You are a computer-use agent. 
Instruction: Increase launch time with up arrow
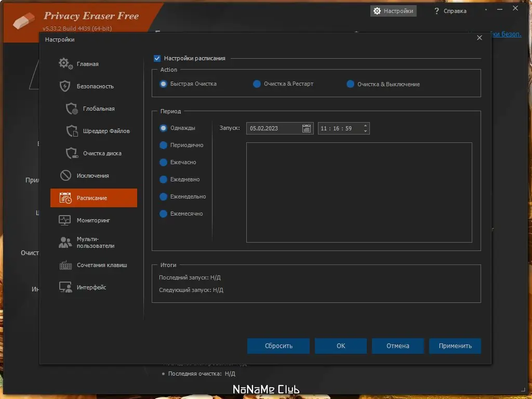(x=365, y=126)
